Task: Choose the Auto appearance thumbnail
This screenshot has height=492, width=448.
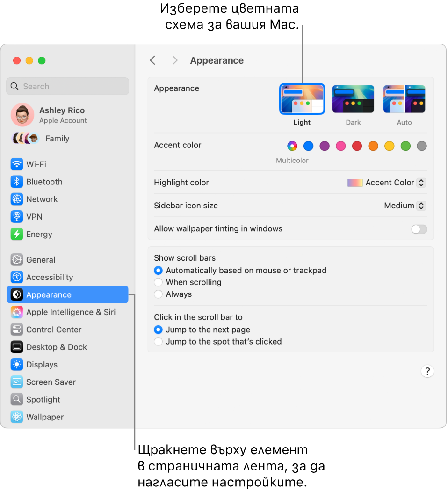Action: 404,99
